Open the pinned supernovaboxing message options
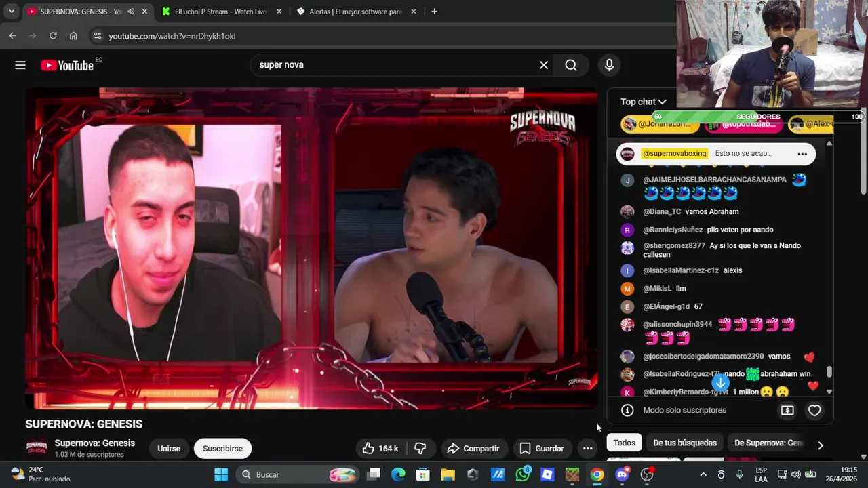 tap(802, 154)
